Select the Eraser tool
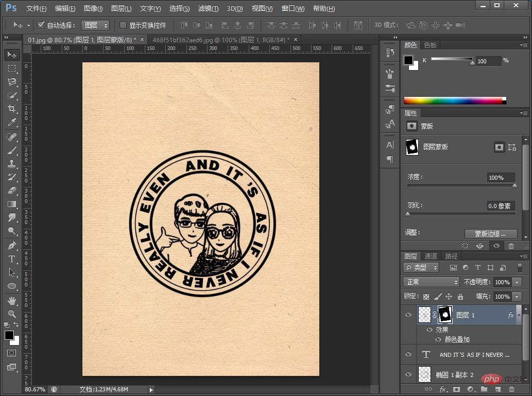 click(x=12, y=191)
